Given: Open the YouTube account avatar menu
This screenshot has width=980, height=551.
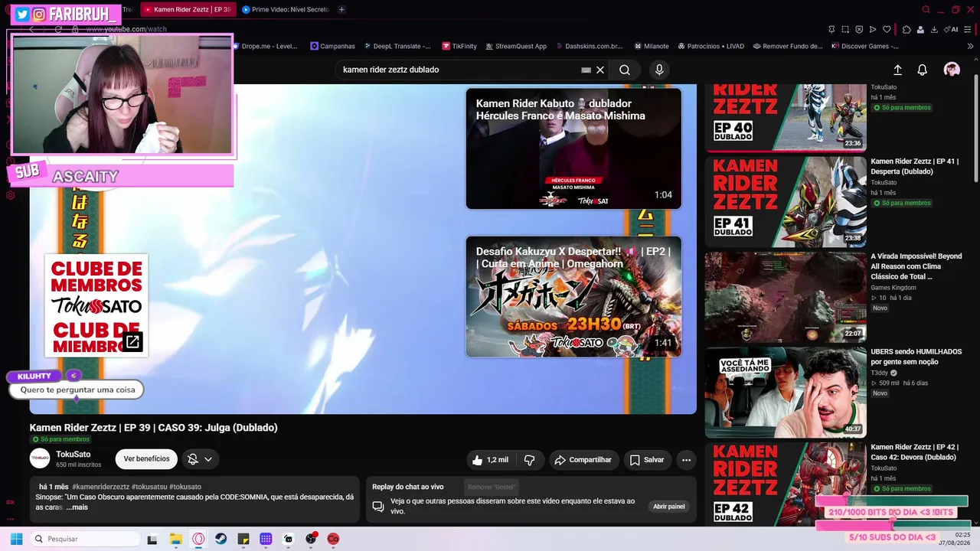Looking at the screenshot, I should (x=952, y=70).
